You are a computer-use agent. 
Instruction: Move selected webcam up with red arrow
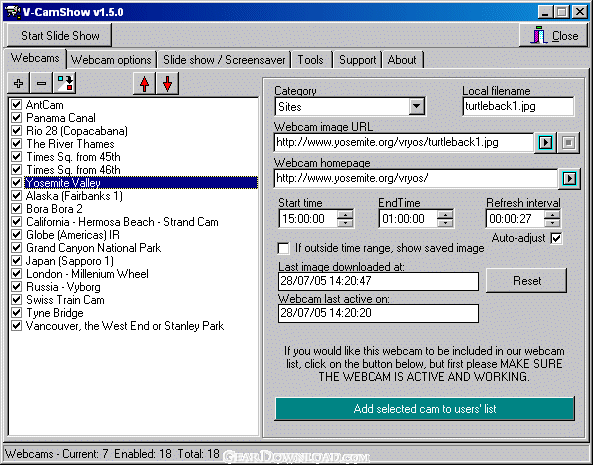tap(144, 84)
